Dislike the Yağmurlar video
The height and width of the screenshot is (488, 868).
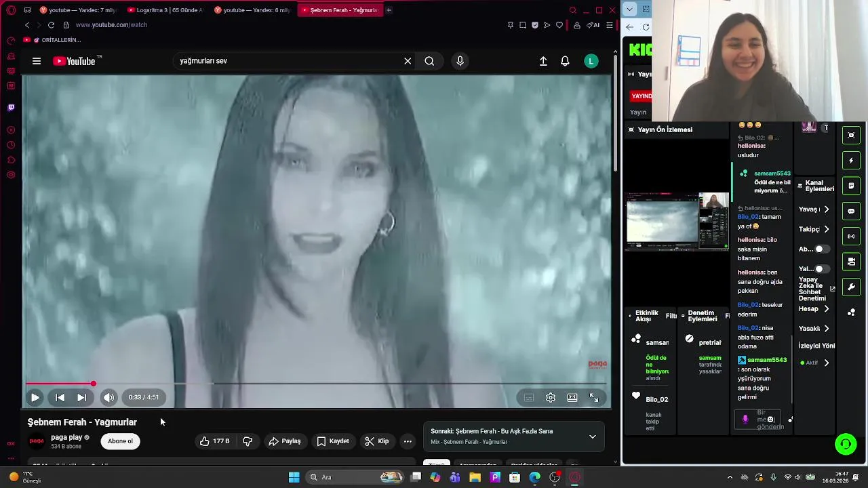click(x=248, y=441)
